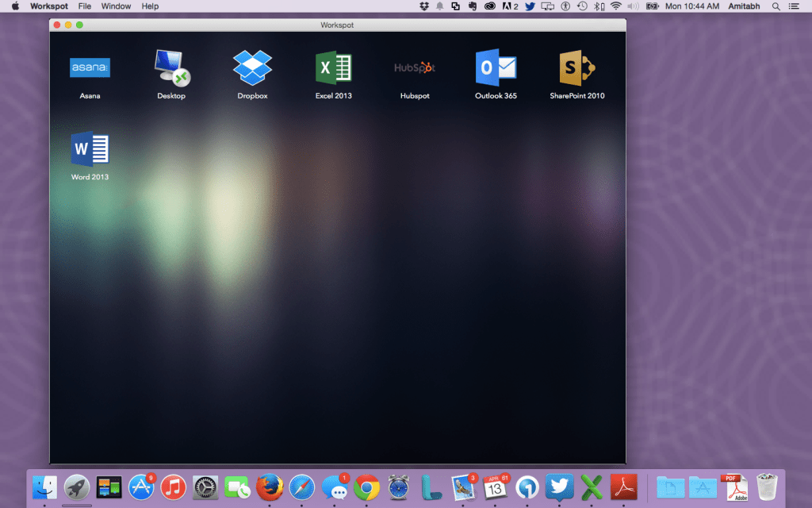Viewport: 812px width, 508px height.
Task: Click the Twitter menu bar icon
Action: tap(530, 6)
